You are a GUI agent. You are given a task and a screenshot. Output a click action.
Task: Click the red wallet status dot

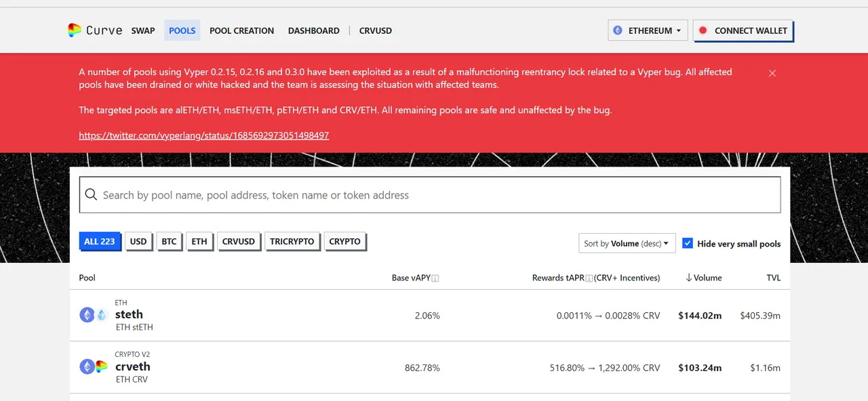click(703, 30)
